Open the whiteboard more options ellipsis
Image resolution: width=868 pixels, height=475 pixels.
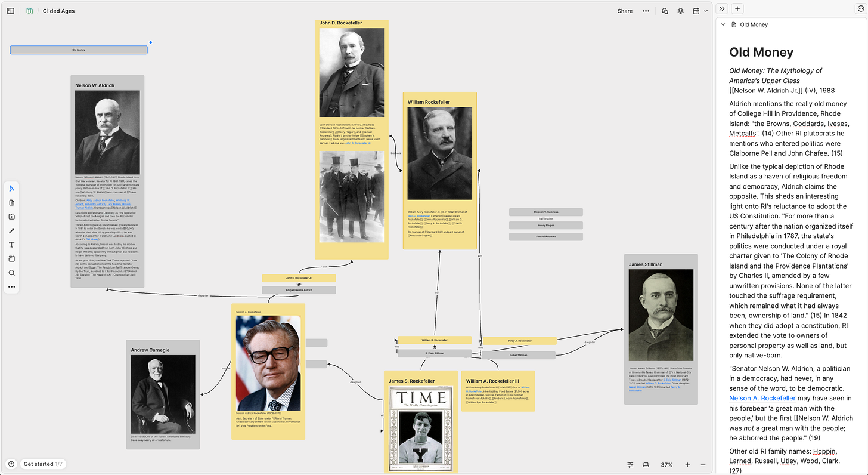646,11
